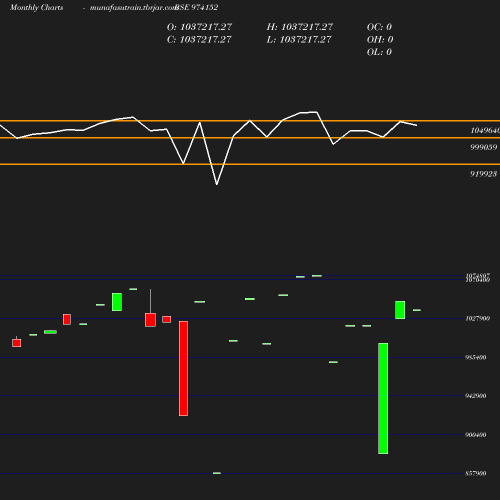The width and height of the screenshot is (500, 500).
Task: Click the 'Monthly Charts' title text
Action: click(x=36, y=8)
